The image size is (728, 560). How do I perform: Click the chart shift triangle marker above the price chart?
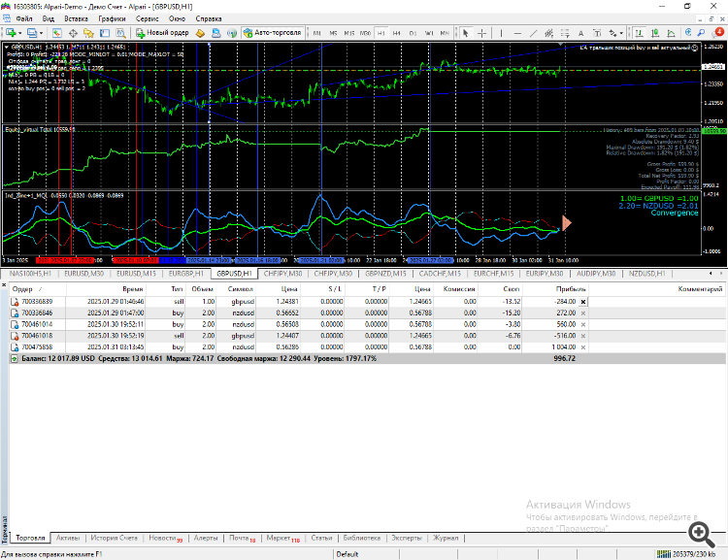(561, 44)
